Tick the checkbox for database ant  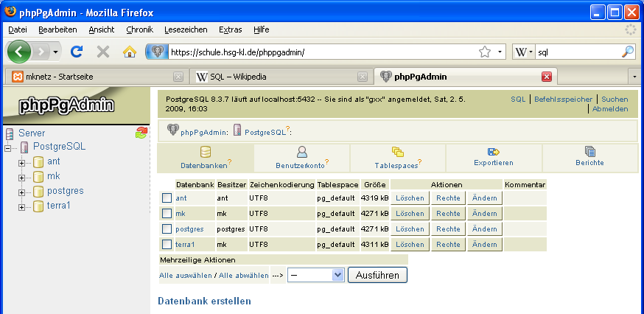[x=167, y=198]
